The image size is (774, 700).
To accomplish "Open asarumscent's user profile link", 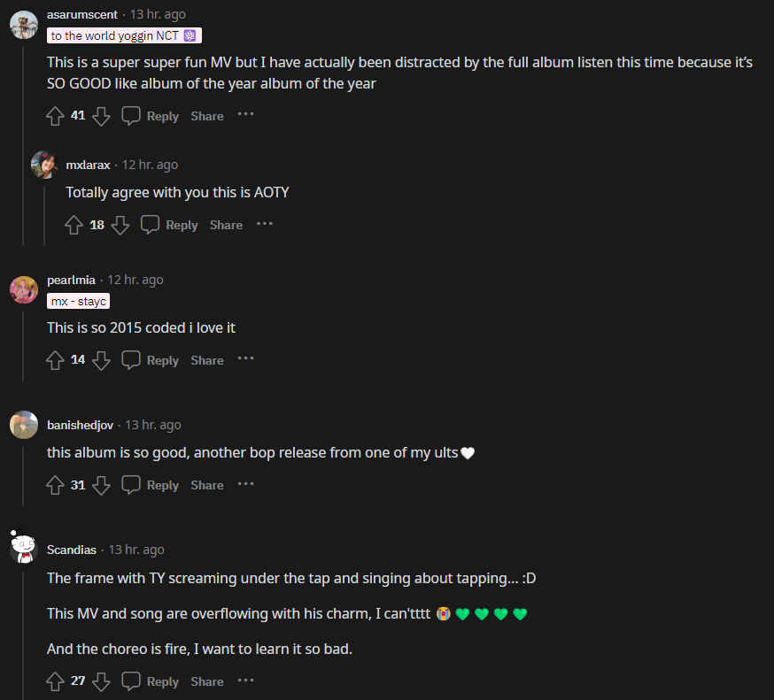I will [x=81, y=15].
